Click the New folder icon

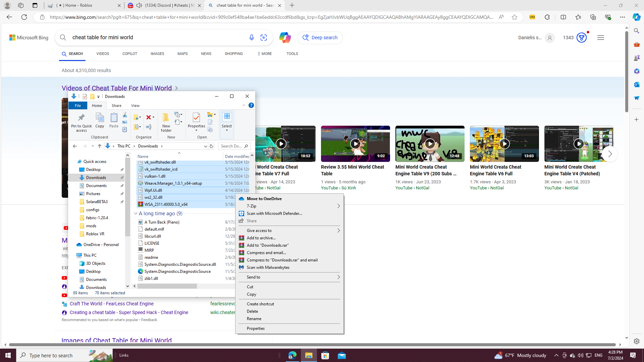coord(166,118)
